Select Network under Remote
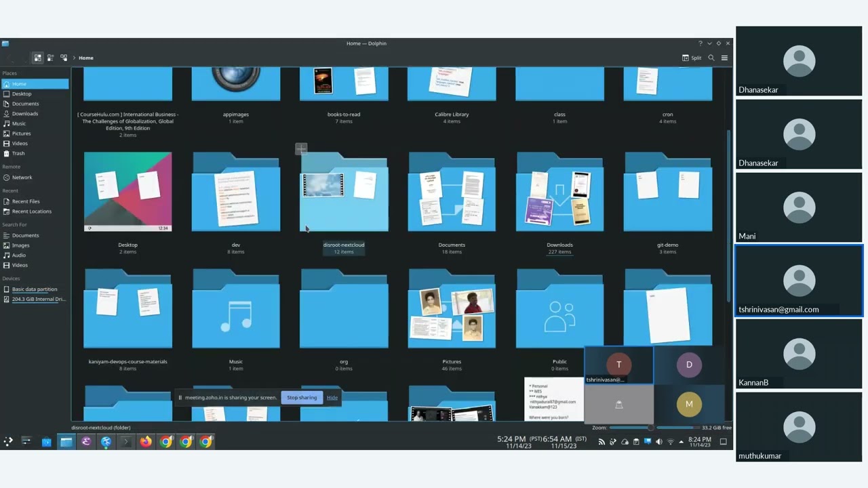Image resolution: width=868 pixels, height=488 pixels. 35,178
